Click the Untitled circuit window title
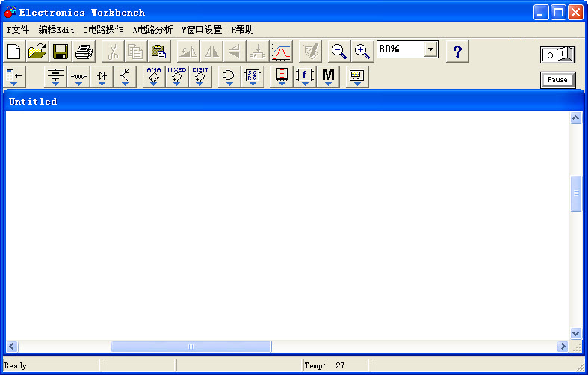 [33, 102]
